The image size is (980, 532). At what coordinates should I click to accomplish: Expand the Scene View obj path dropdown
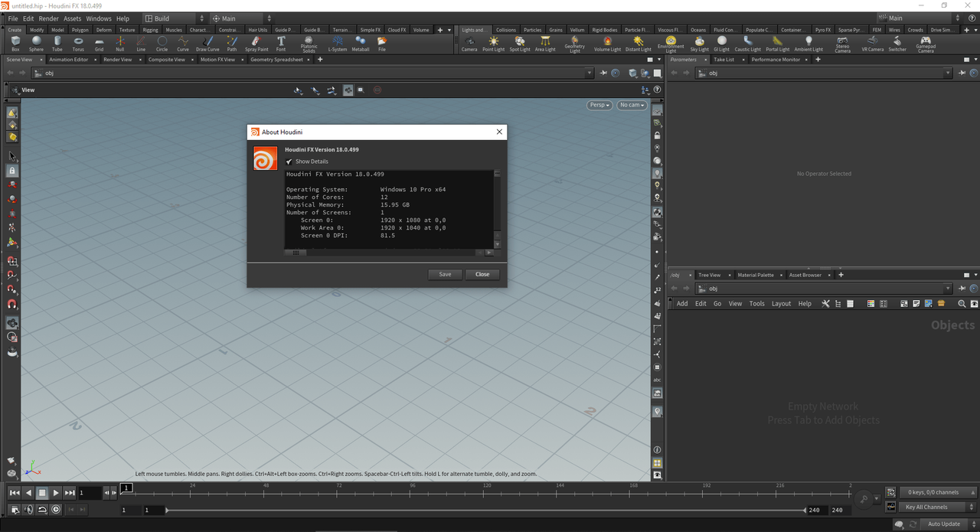pyautogui.click(x=589, y=73)
